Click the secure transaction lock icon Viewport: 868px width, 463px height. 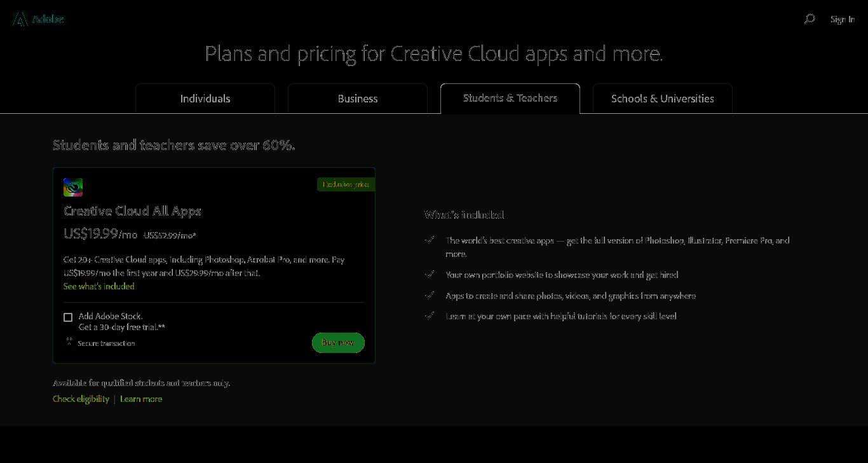pos(69,342)
